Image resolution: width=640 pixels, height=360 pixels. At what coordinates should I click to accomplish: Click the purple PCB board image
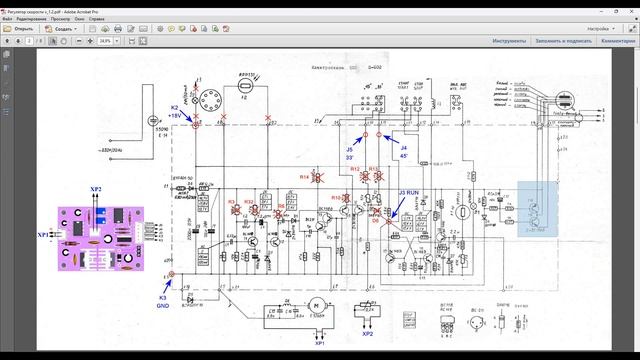click(101, 239)
